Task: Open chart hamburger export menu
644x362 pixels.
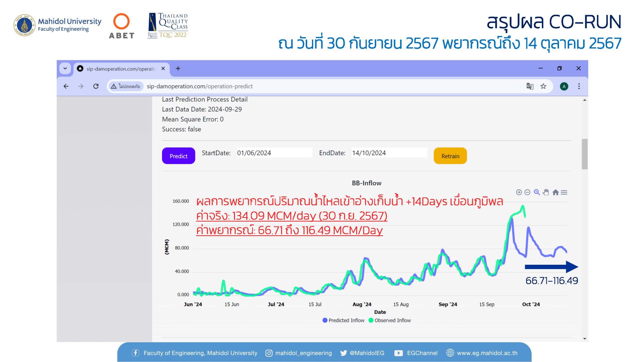Action: pyautogui.click(x=564, y=192)
